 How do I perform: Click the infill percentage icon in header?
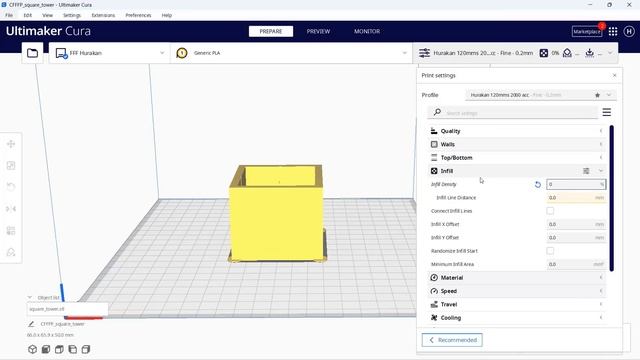(544, 53)
